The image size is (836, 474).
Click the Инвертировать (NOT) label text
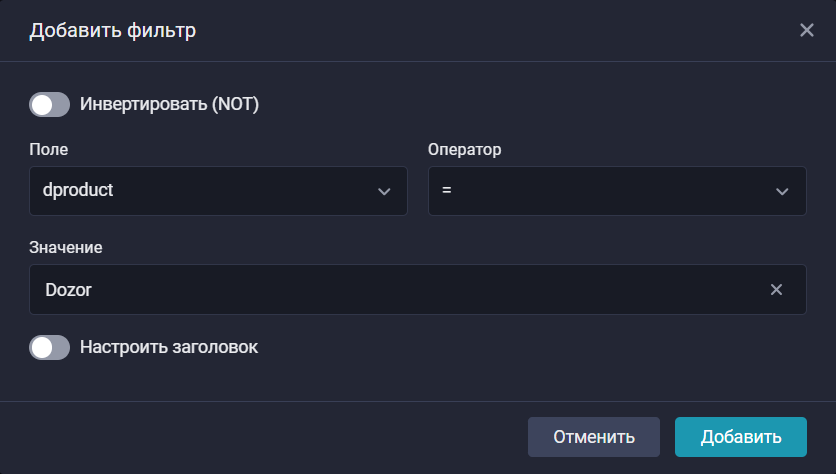[169, 104]
